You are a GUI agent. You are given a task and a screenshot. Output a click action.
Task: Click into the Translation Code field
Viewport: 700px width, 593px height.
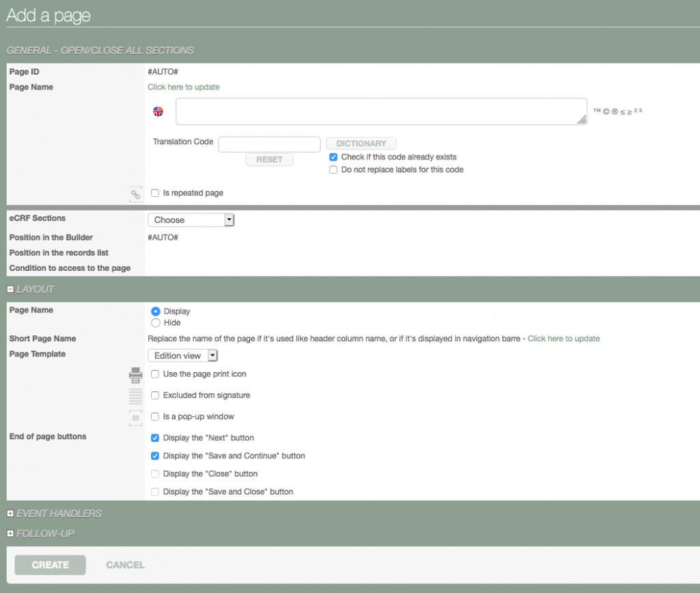pyautogui.click(x=269, y=144)
